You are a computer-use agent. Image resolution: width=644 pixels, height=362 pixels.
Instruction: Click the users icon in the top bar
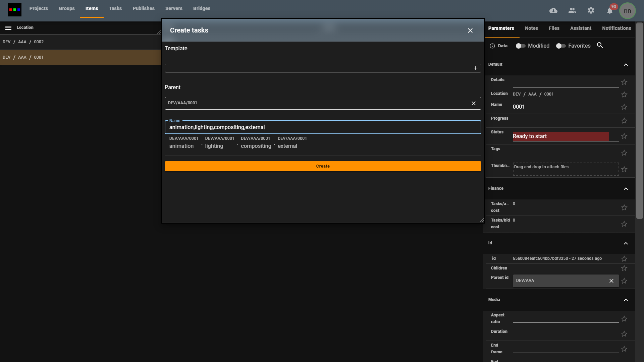point(572,10)
